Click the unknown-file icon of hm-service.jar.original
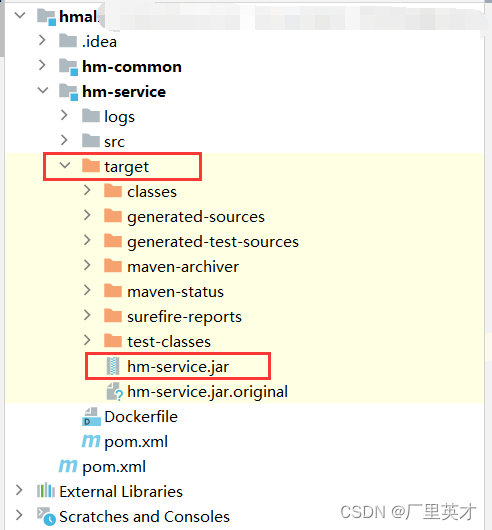 click(x=114, y=392)
